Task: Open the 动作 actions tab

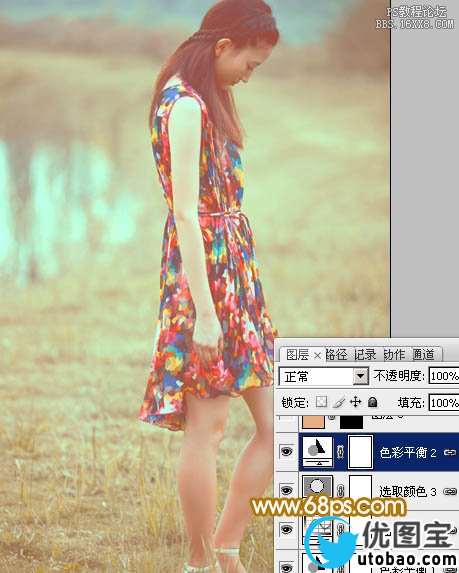Action: click(x=394, y=354)
